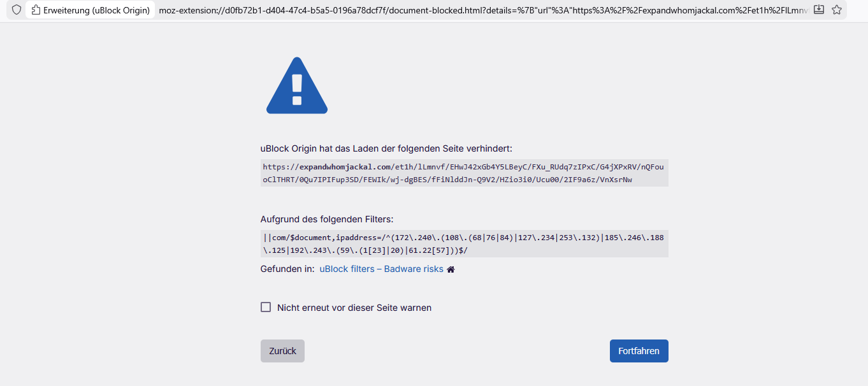The width and height of the screenshot is (868, 386).
Task: Click the moz-extension URL in the address bar
Action: (484, 10)
